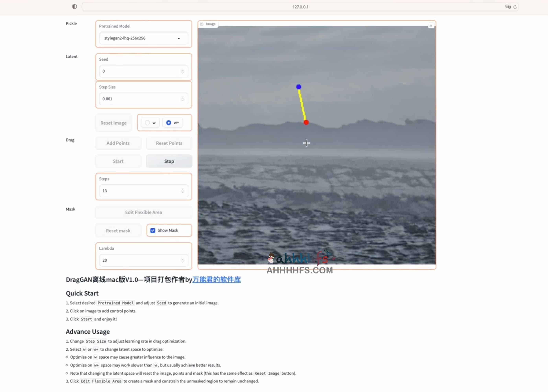Screen dimensions: 548x392
Task: Click the Add Points tool icon
Action: [x=118, y=143]
